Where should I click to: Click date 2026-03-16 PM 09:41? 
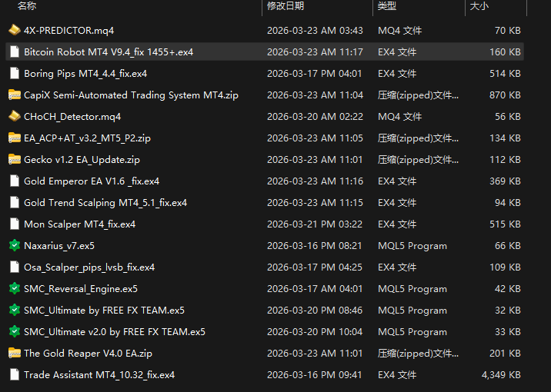coord(314,375)
